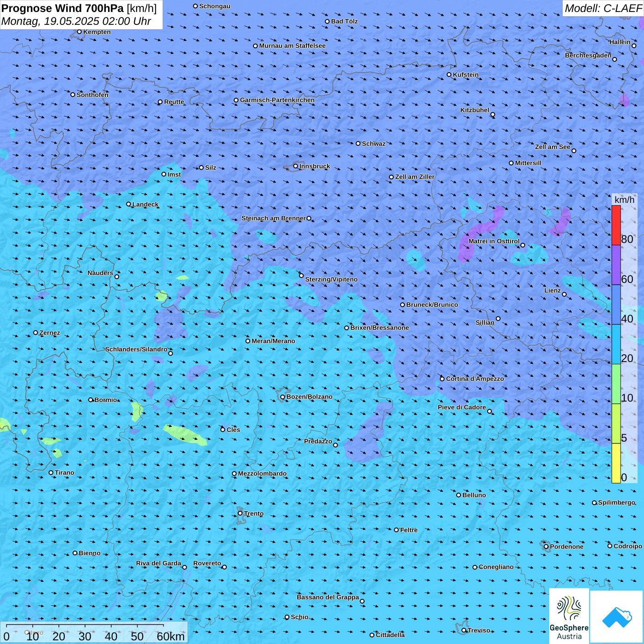Click the 'Pieve di Cadore' label
This screenshot has width=644, height=644.
click(x=462, y=407)
